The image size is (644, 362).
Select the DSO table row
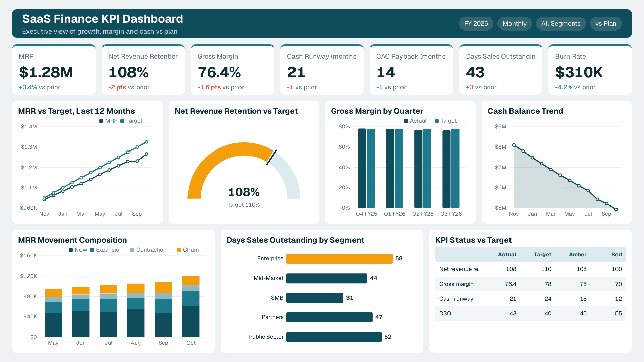coord(531,313)
